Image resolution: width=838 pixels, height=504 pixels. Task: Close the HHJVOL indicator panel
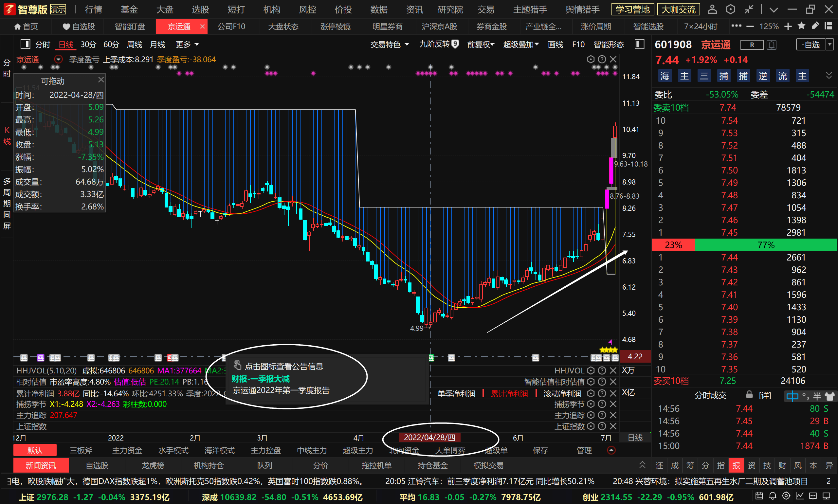click(x=613, y=370)
